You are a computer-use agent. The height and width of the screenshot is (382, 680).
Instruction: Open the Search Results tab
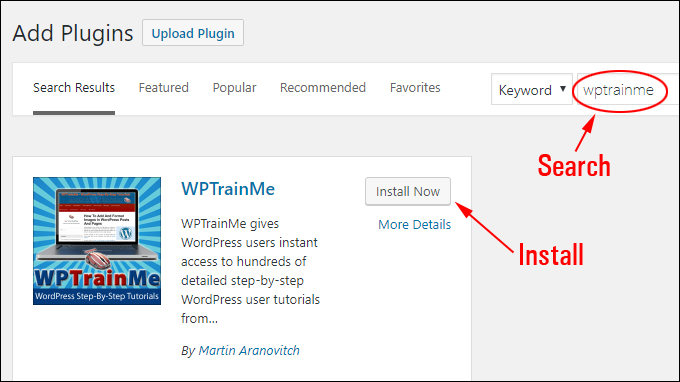click(x=74, y=88)
